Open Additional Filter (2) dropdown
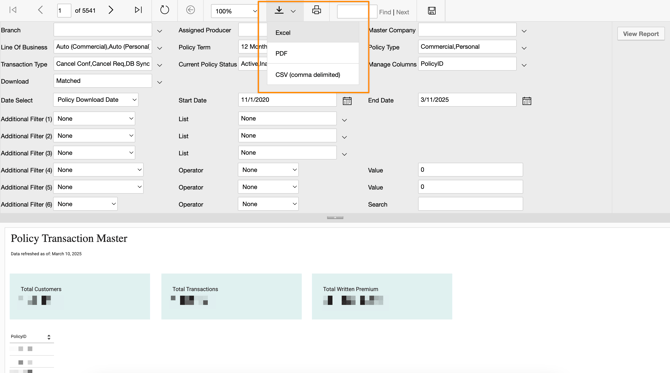This screenshot has width=670, height=373. coord(94,135)
